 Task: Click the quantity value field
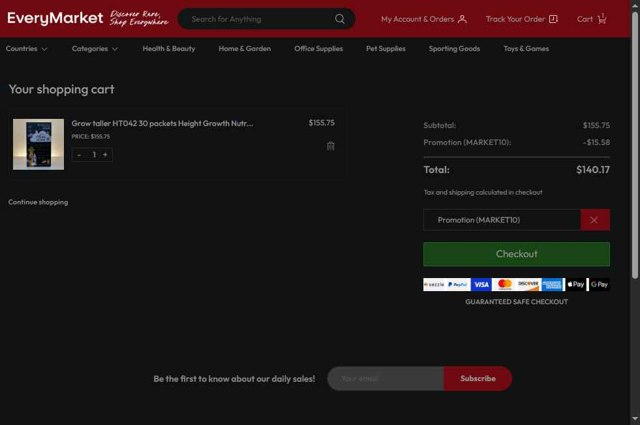point(94,155)
